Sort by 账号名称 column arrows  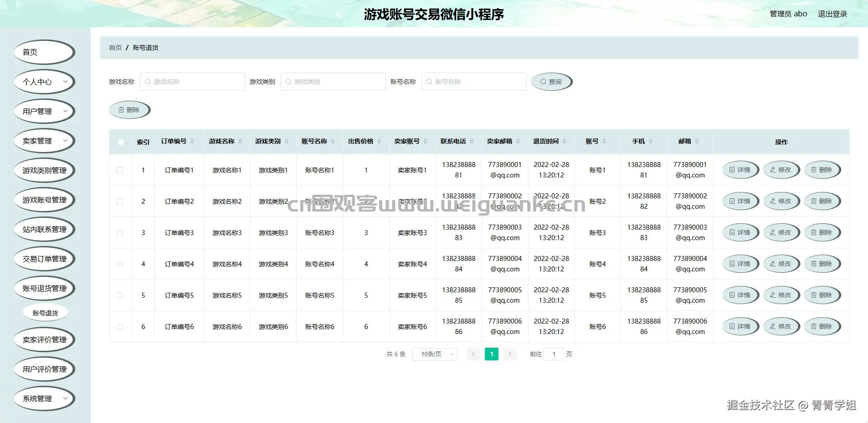pyautogui.click(x=333, y=141)
